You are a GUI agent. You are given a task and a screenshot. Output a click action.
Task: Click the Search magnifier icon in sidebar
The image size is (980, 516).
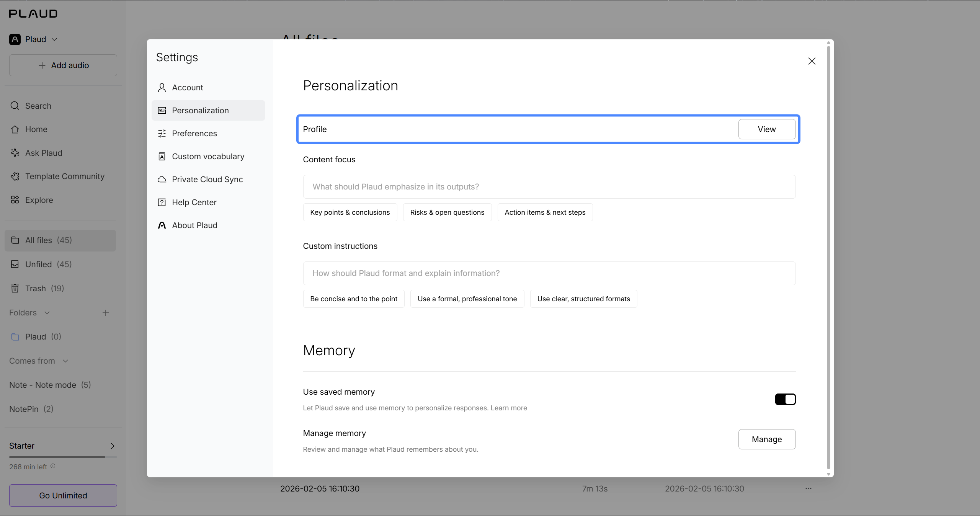tap(15, 106)
